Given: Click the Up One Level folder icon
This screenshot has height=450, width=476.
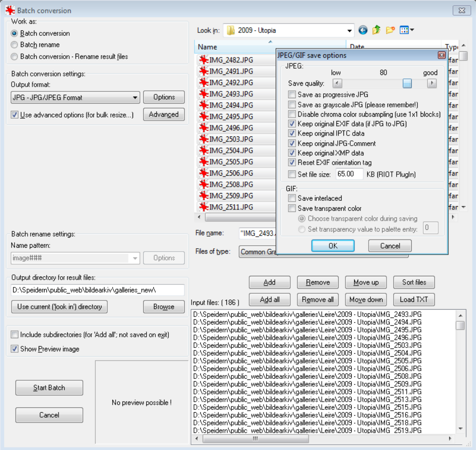Looking at the screenshot, I should click(376, 30).
